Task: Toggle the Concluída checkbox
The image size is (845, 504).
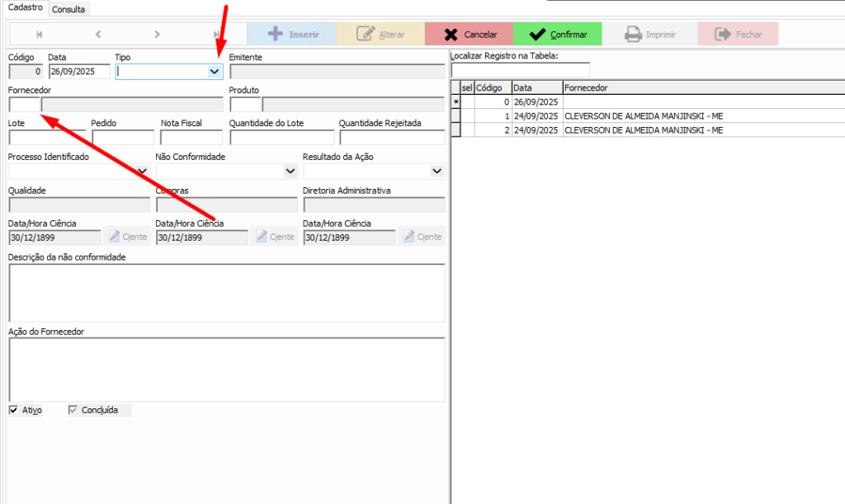Action: tap(73, 410)
